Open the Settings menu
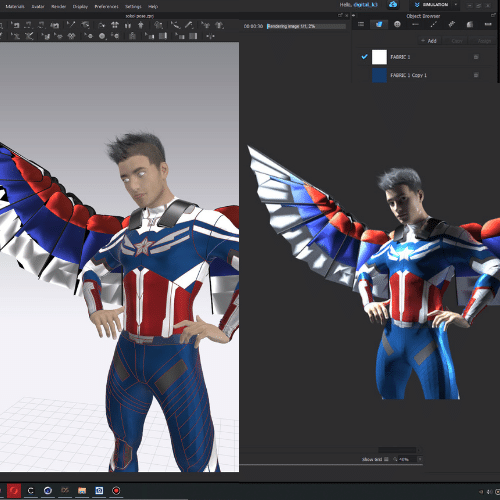 point(133,6)
